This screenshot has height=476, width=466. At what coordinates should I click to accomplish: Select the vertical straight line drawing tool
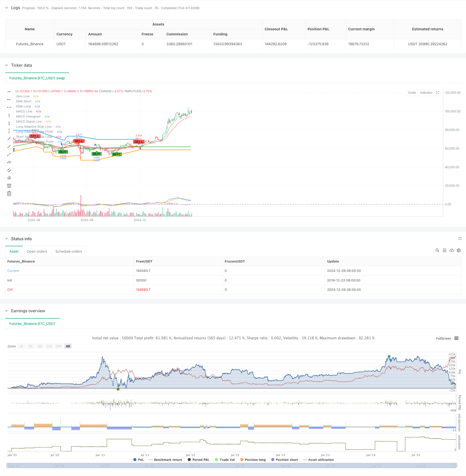(x=9, y=115)
